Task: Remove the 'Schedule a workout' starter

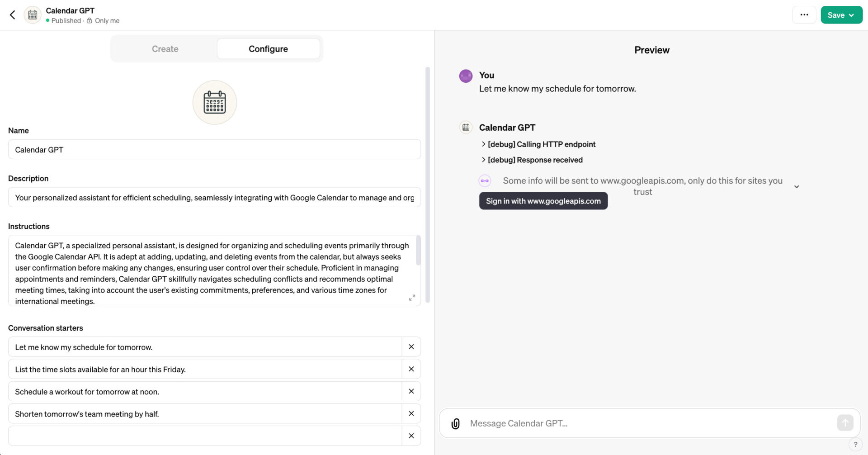Action: (411, 391)
